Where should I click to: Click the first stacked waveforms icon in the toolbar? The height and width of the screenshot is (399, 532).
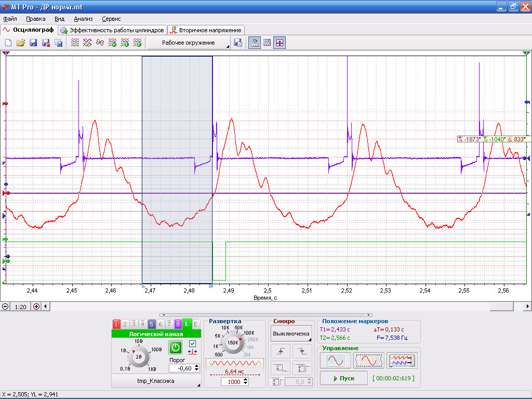[x=75, y=43]
